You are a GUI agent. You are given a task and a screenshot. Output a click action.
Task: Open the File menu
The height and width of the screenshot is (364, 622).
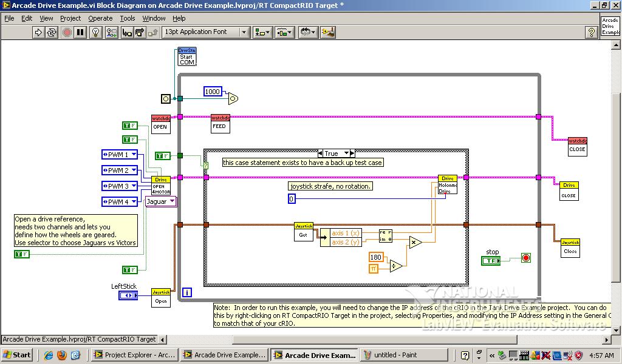[x=9, y=18]
